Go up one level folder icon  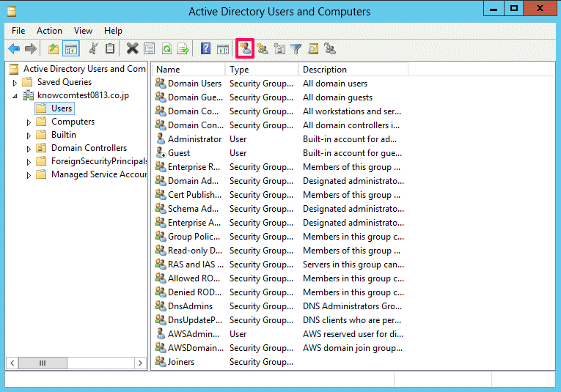click(54, 48)
